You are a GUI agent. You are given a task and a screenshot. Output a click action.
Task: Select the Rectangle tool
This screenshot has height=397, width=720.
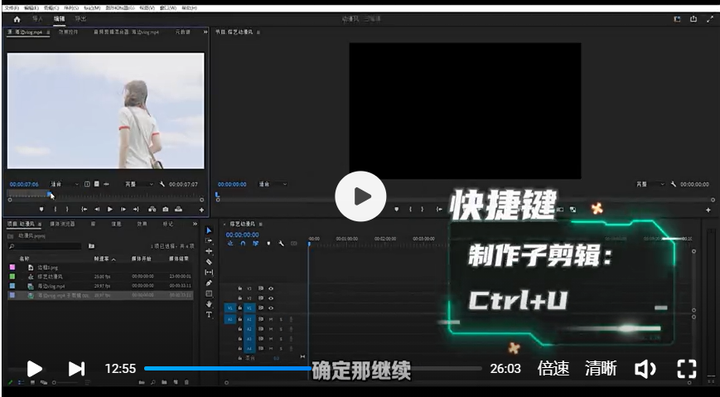click(x=209, y=293)
